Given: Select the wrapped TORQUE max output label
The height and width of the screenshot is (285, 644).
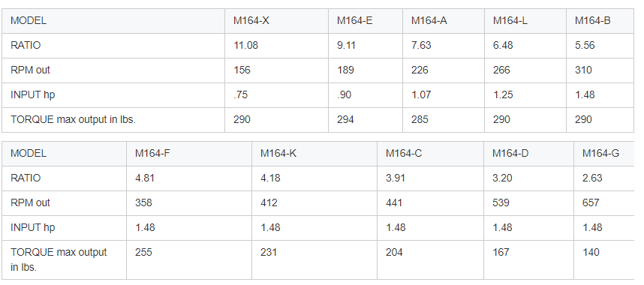Looking at the screenshot, I should [x=59, y=259].
